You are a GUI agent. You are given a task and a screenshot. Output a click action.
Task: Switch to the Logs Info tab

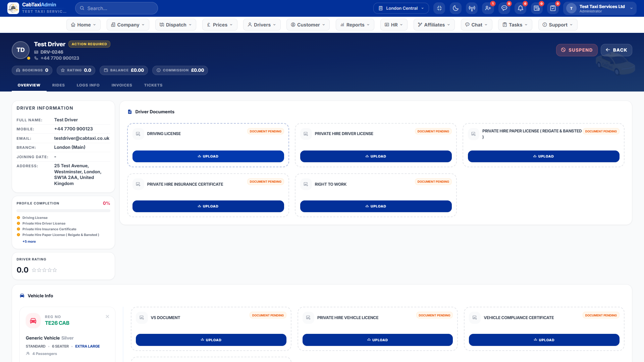coord(88,85)
